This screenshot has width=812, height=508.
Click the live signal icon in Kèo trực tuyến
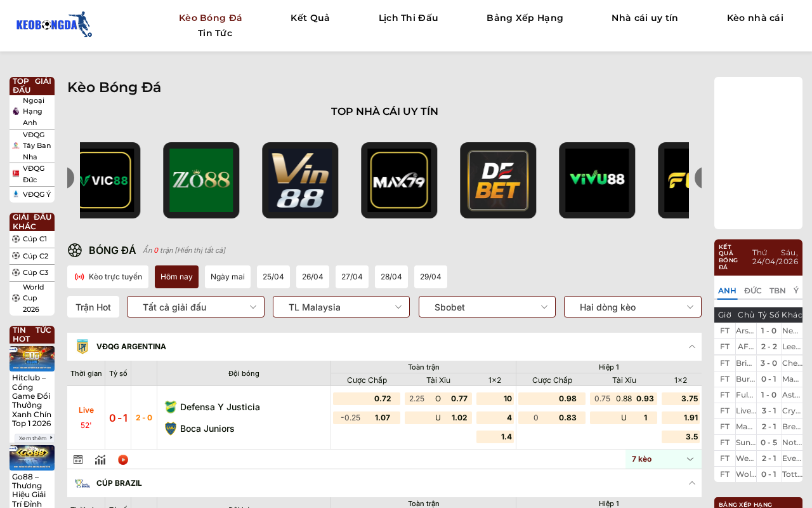point(79,277)
